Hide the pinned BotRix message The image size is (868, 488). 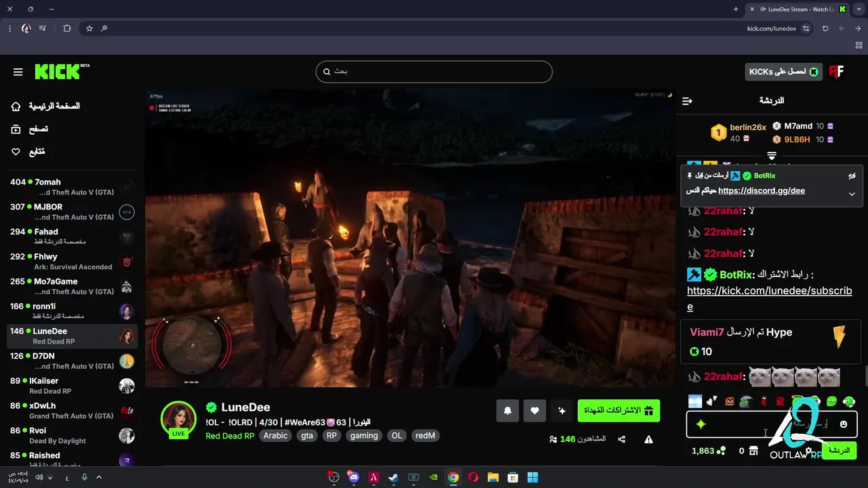coord(852,176)
